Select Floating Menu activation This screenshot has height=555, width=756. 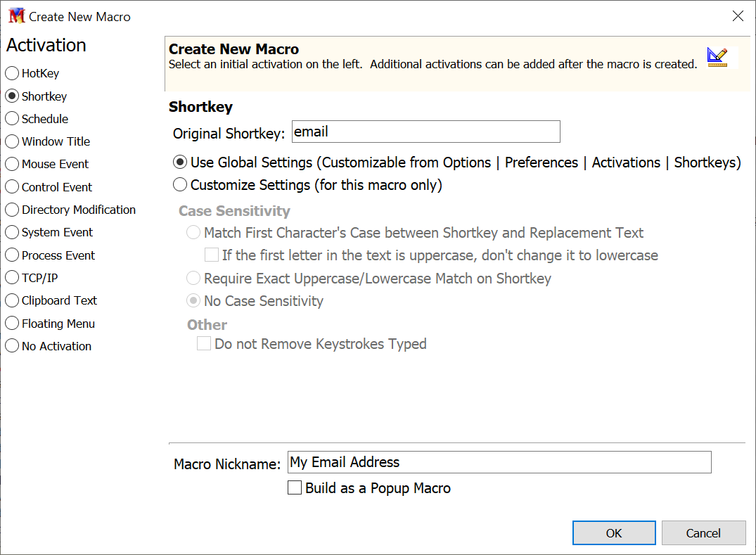click(x=12, y=324)
